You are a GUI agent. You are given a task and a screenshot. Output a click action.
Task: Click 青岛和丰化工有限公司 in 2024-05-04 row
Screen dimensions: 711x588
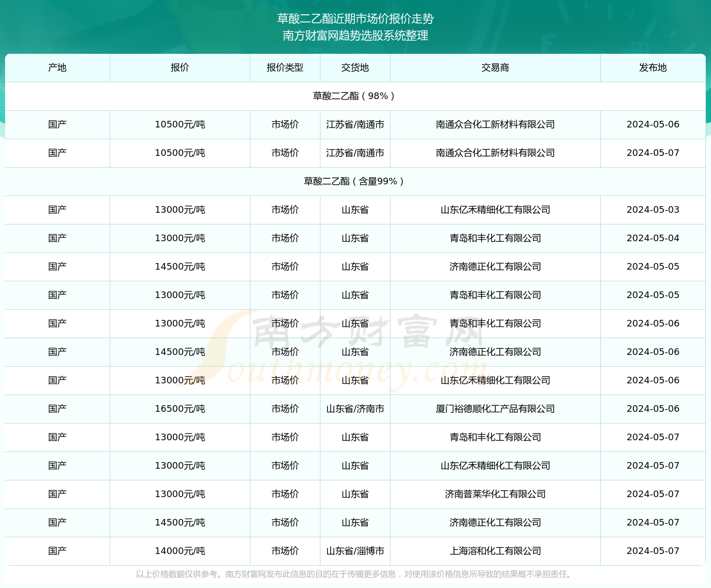(495, 238)
